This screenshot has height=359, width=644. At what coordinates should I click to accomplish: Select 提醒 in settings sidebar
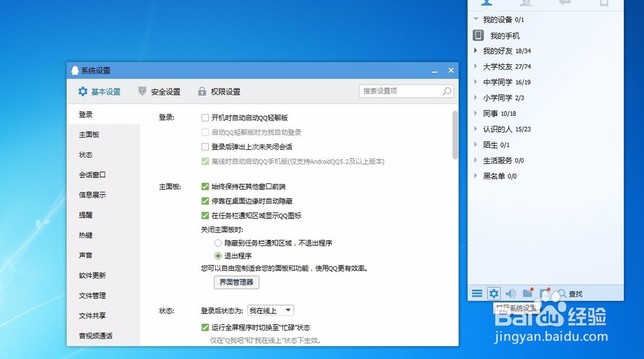click(103, 215)
